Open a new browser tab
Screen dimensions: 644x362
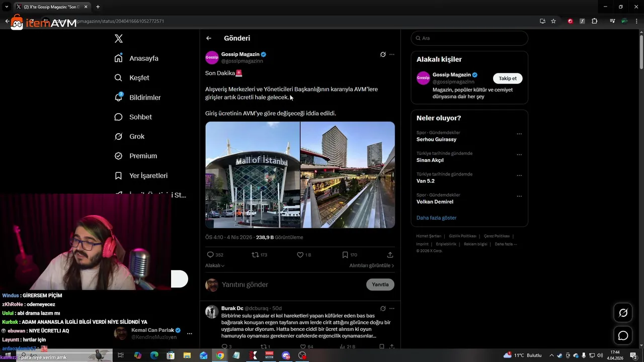point(98,7)
